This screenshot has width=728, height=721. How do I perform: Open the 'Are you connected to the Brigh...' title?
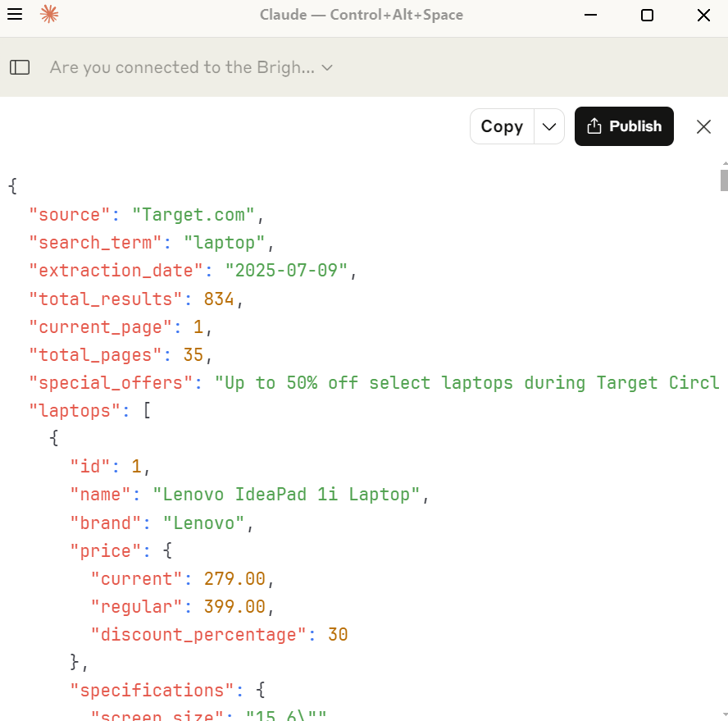tap(182, 67)
